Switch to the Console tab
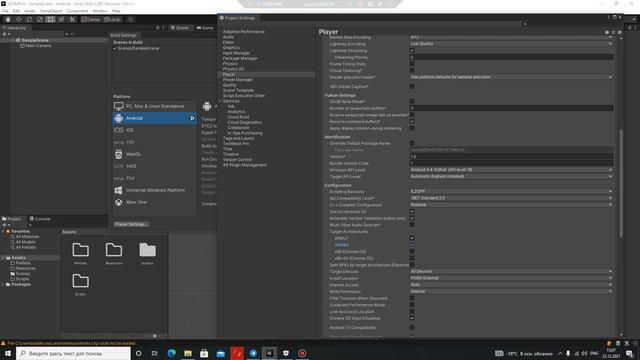 click(40, 219)
